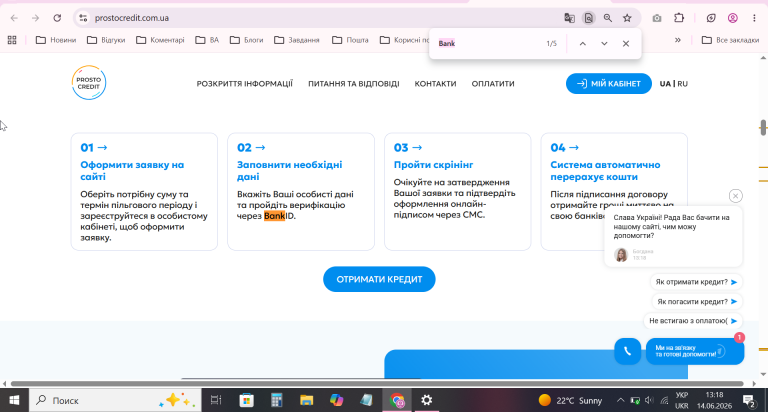The width and height of the screenshot is (768, 412).
Task: Open the Коментарі bookmark folder
Action: click(x=160, y=40)
